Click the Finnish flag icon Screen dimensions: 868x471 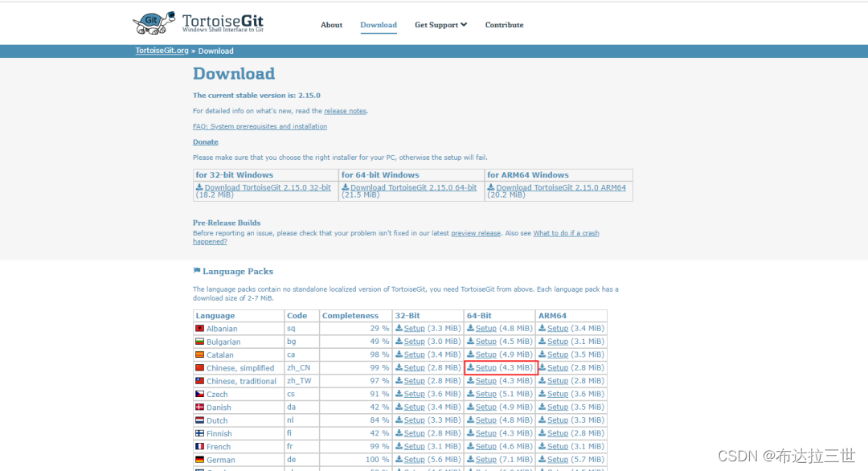point(200,433)
